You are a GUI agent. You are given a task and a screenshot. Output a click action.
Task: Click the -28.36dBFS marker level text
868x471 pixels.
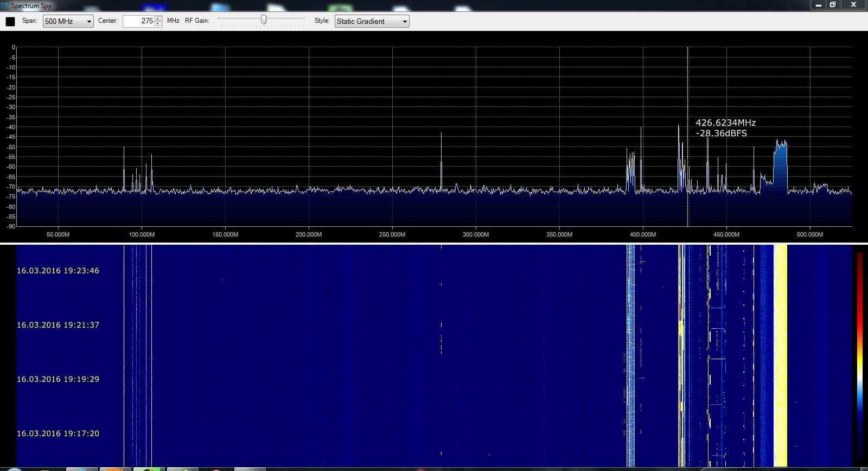click(x=721, y=133)
